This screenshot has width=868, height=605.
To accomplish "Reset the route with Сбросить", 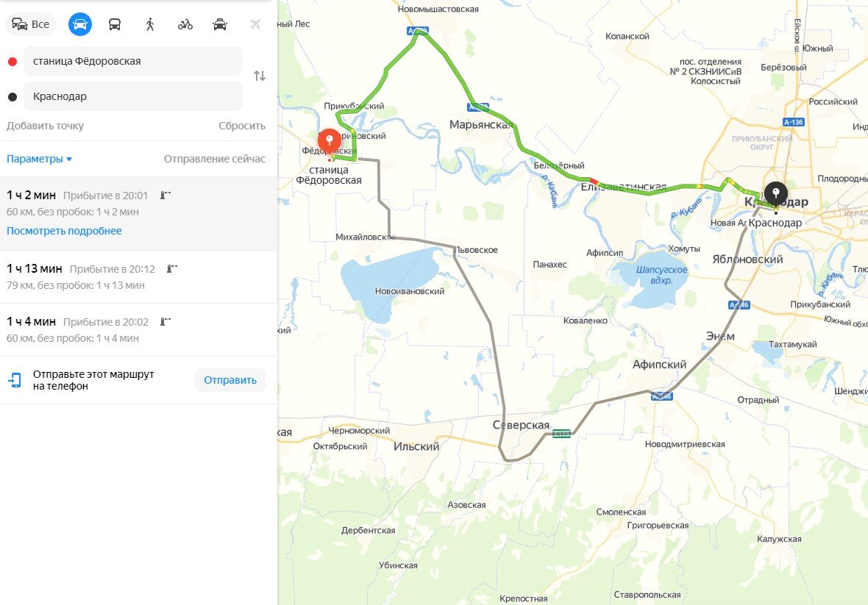I will point(242,126).
